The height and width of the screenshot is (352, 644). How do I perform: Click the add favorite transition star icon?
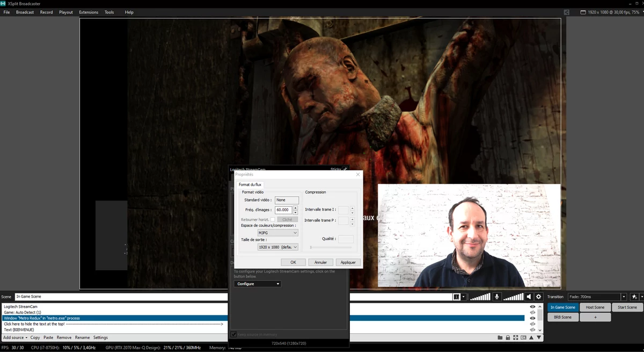click(x=634, y=297)
